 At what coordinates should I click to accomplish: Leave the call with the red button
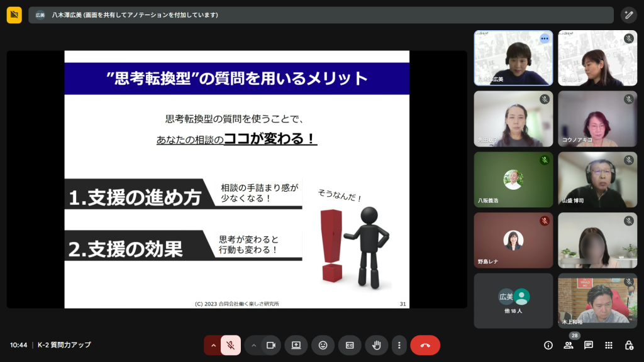tap(425, 345)
